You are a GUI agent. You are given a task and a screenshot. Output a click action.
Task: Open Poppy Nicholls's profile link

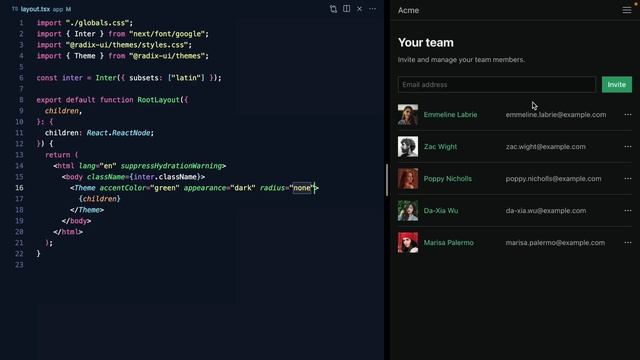[447, 178]
